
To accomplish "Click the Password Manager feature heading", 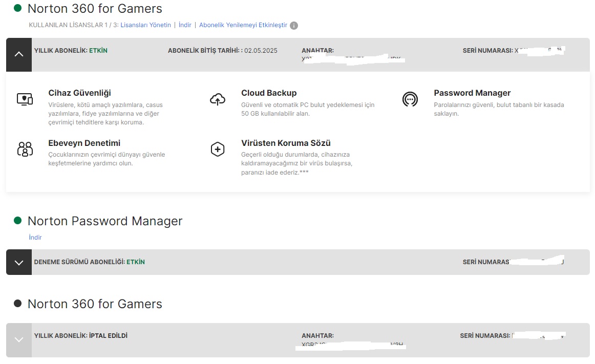I will 473,93.
